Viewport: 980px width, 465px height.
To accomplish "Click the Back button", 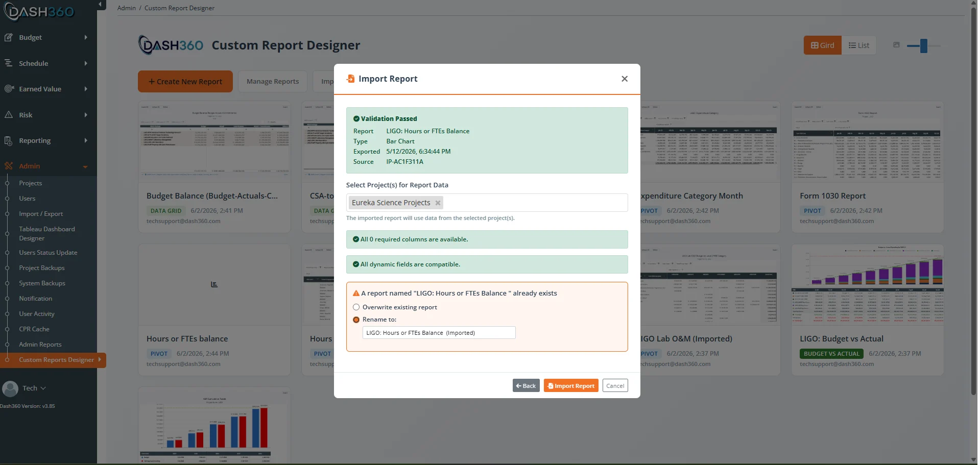I will pyautogui.click(x=526, y=386).
